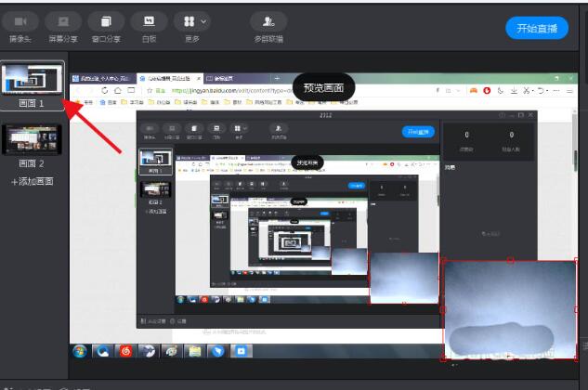Select the 画面 1 scene thumbnail
Screen dimensions: 588x390
[33, 81]
